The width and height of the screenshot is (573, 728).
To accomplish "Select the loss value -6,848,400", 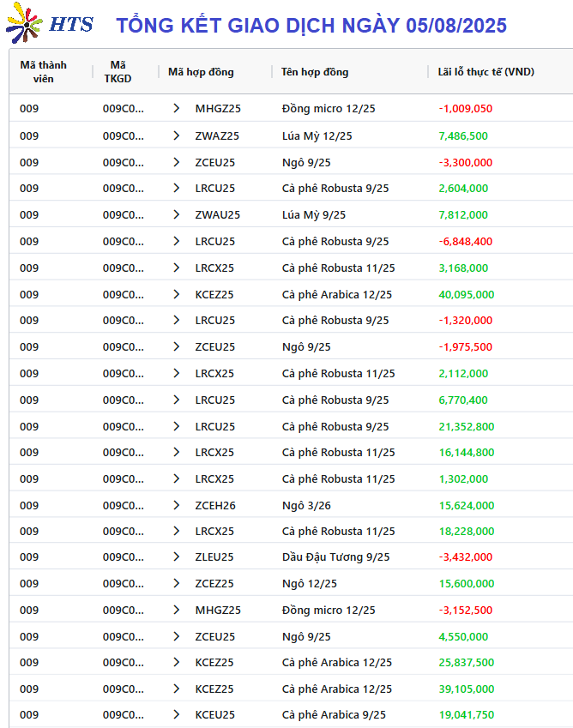I will click(465, 242).
